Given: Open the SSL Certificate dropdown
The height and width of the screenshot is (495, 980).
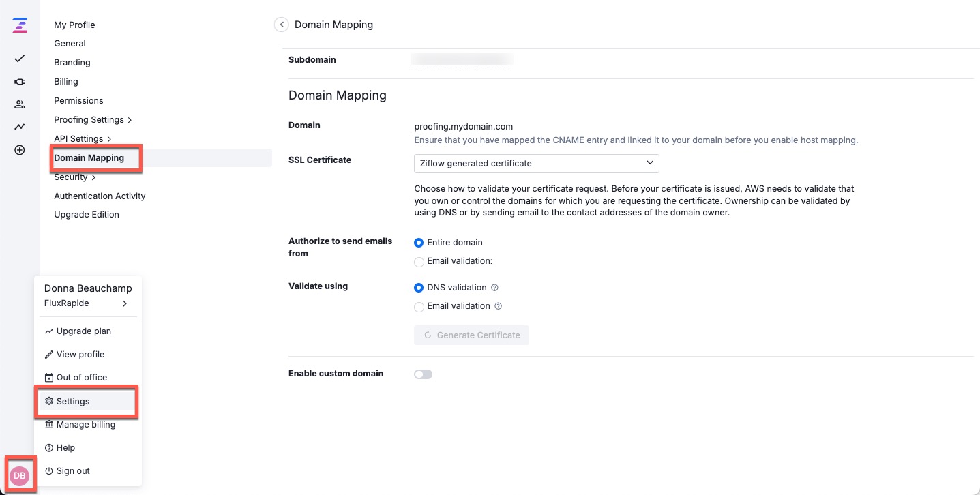Looking at the screenshot, I should point(536,163).
